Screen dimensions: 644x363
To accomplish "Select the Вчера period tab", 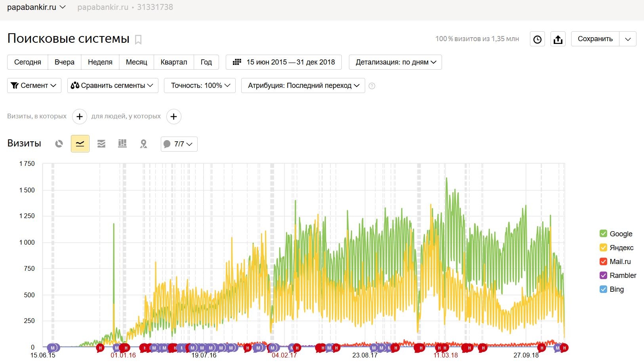I will (x=65, y=62).
